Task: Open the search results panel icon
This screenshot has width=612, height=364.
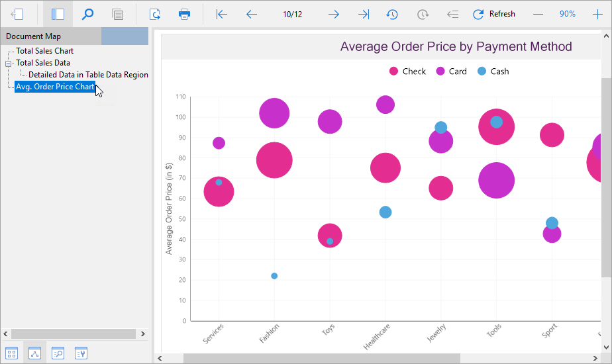Action: pyautogui.click(x=58, y=353)
